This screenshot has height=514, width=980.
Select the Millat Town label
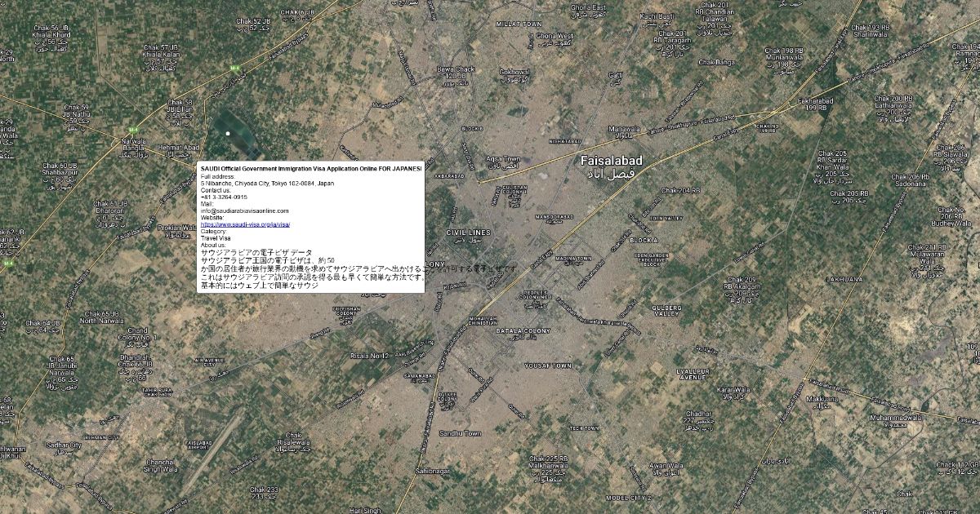[519, 24]
